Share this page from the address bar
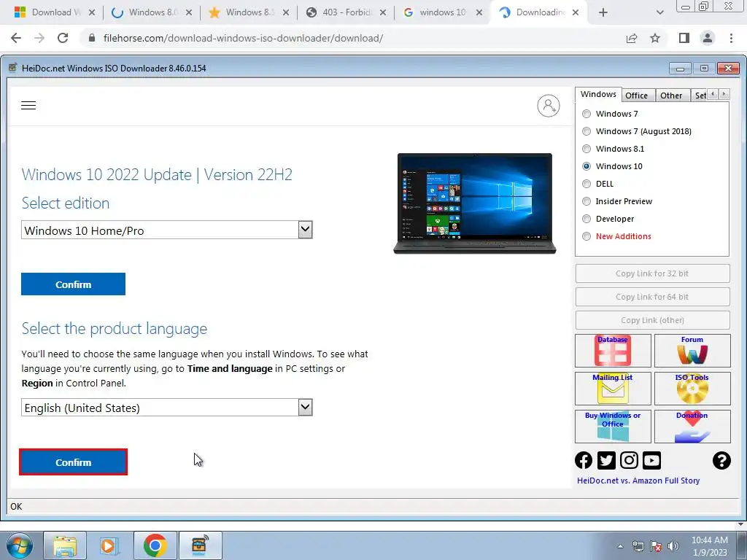 (632, 38)
